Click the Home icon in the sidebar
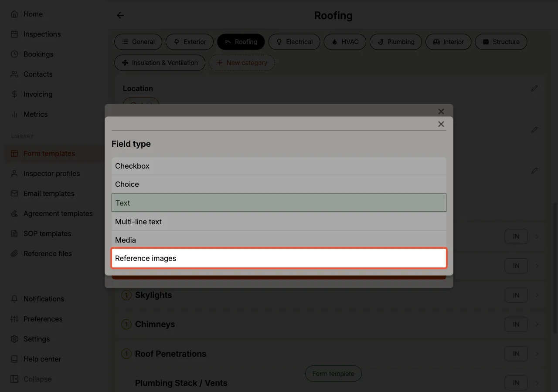The image size is (558, 392). pos(14,14)
